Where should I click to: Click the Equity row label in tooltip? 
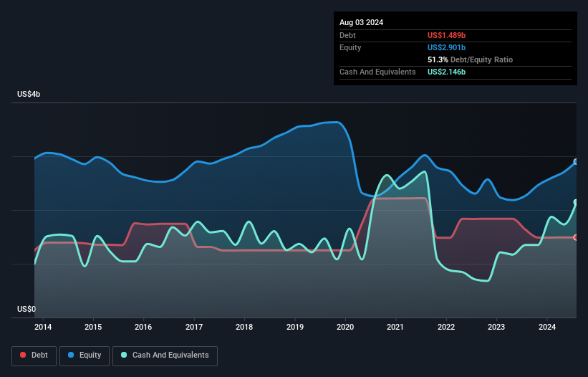tap(350, 47)
